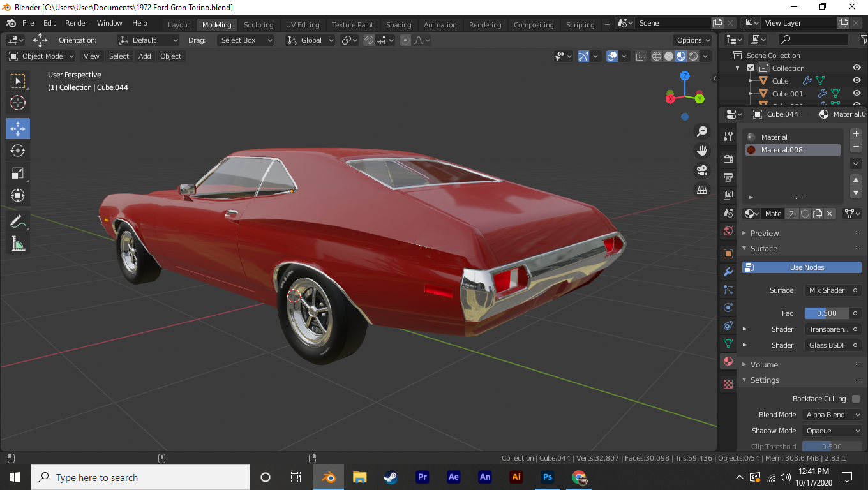Expand the Preview panel section
868x490 pixels.
pyautogui.click(x=764, y=234)
